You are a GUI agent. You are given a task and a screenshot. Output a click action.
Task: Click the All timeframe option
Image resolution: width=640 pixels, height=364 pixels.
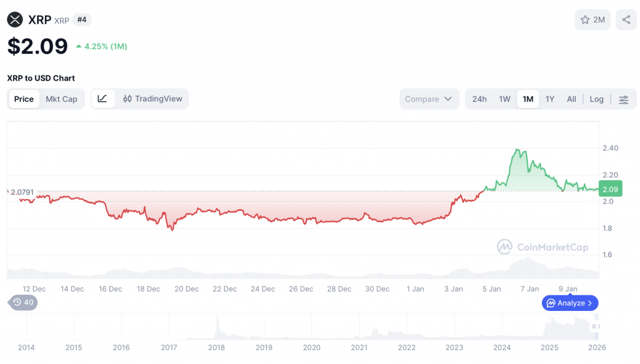click(x=571, y=99)
